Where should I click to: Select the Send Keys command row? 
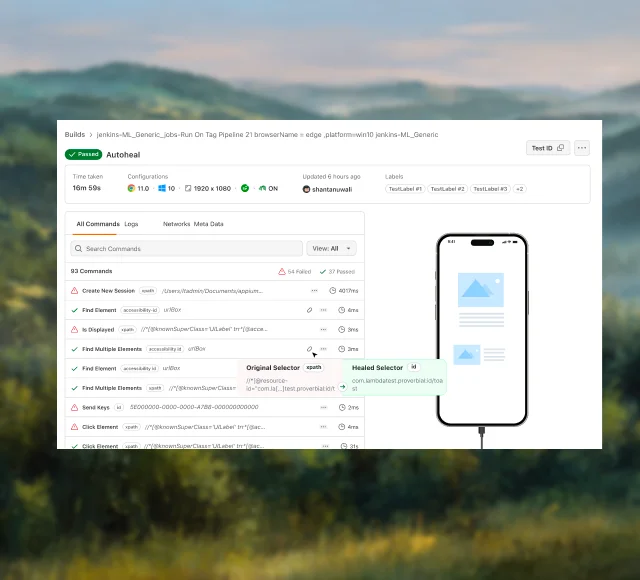(215, 407)
